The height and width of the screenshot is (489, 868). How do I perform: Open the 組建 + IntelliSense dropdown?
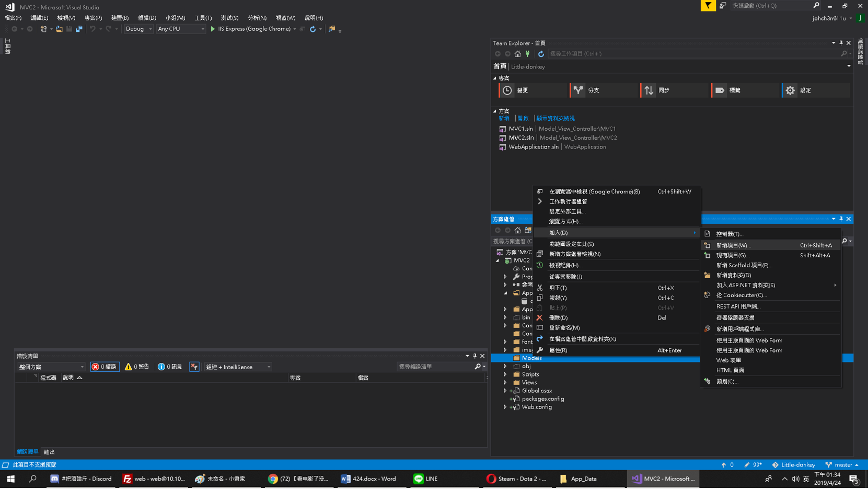238,367
